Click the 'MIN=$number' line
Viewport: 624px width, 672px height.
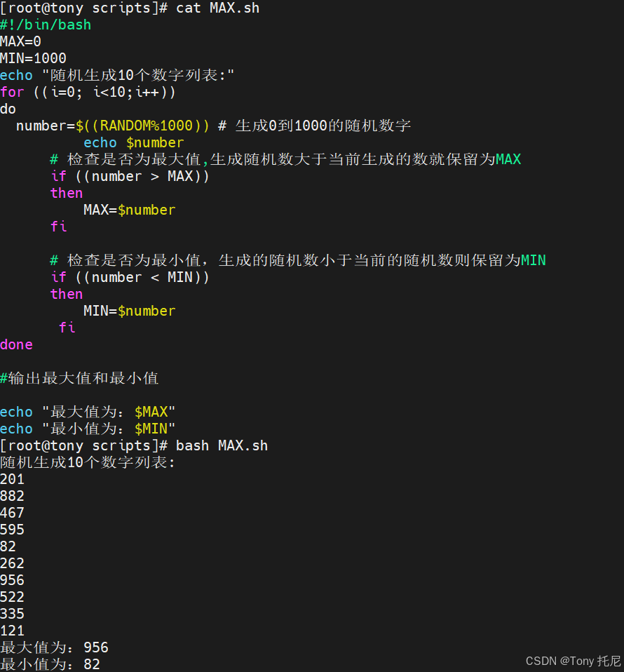click(x=129, y=311)
